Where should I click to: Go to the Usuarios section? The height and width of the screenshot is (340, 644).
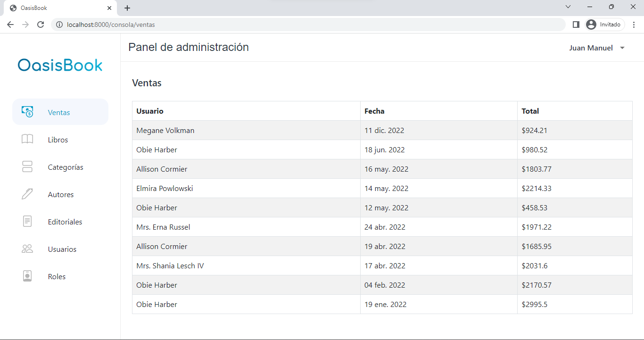pyautogui.click(x=62, y=249)
